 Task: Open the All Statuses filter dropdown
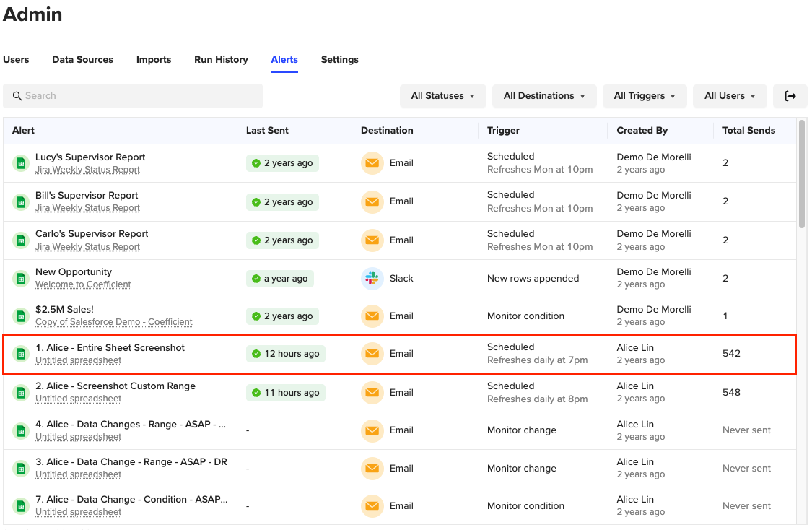(442, 96)
